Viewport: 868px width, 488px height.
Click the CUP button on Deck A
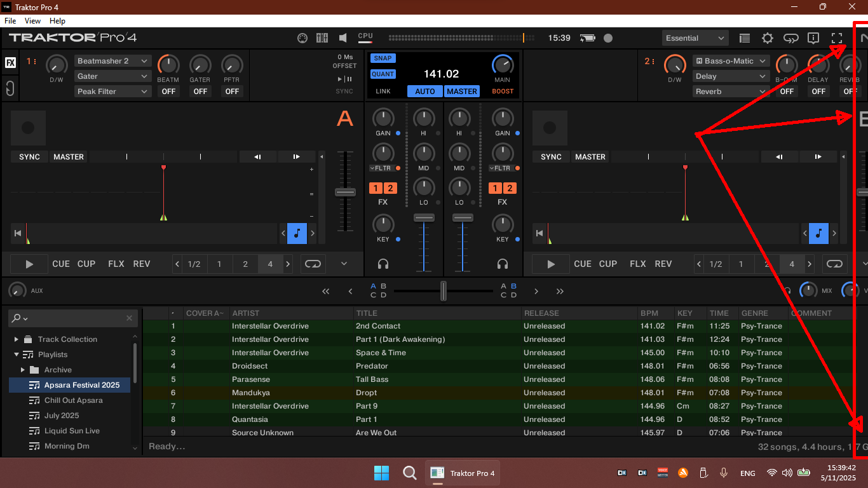pyautogui.click(x=86, y=264)
